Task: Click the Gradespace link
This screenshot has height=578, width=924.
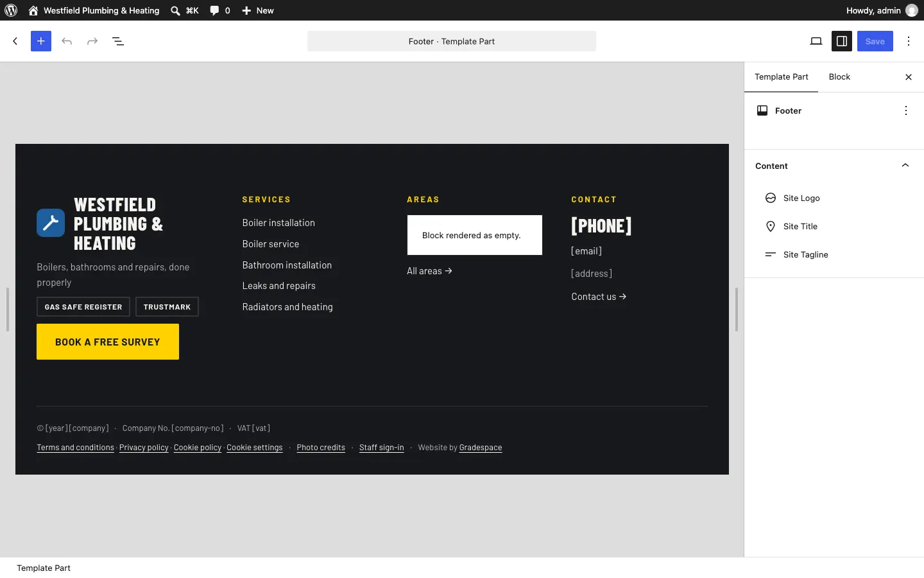Action: coord(481,448)
